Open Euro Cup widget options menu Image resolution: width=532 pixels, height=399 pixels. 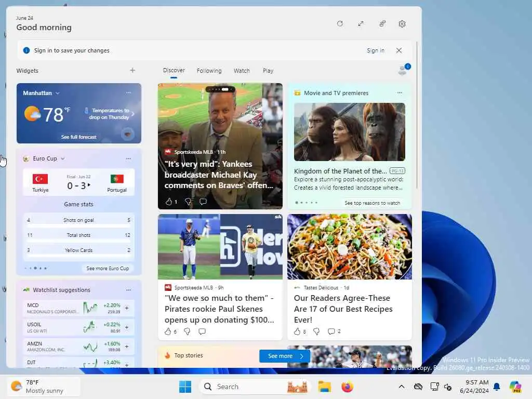pos(128,158)
